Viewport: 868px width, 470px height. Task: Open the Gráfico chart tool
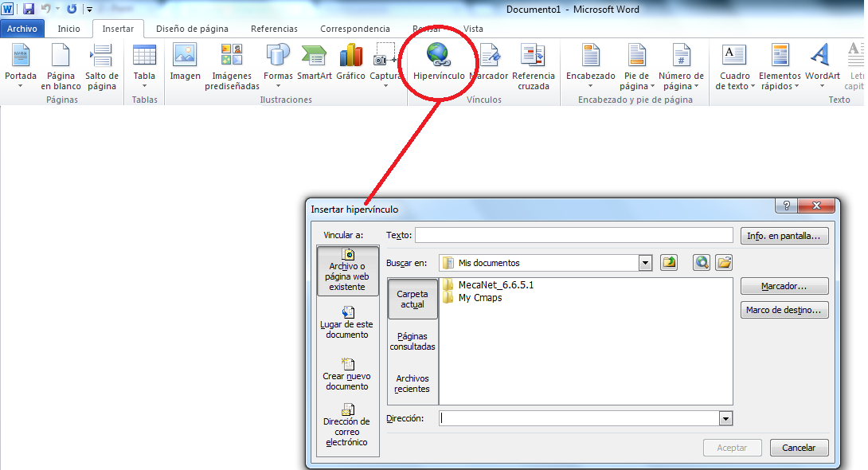click(350, 56)
